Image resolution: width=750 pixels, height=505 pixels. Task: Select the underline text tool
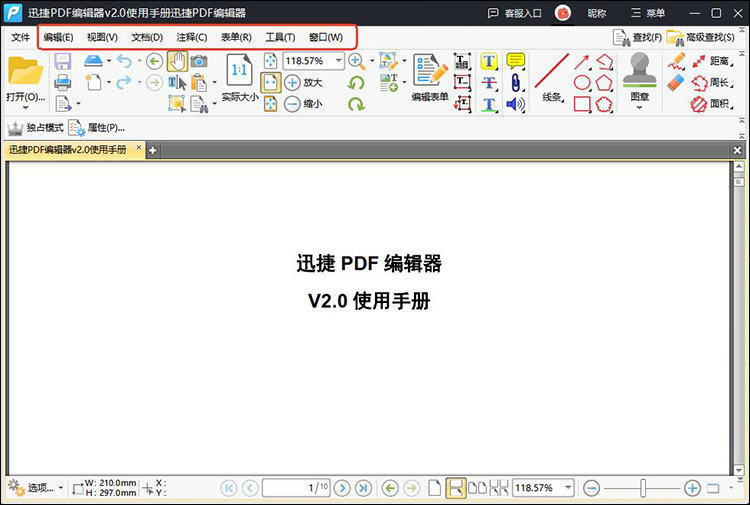pyautogui.click(x=488, y=104)
